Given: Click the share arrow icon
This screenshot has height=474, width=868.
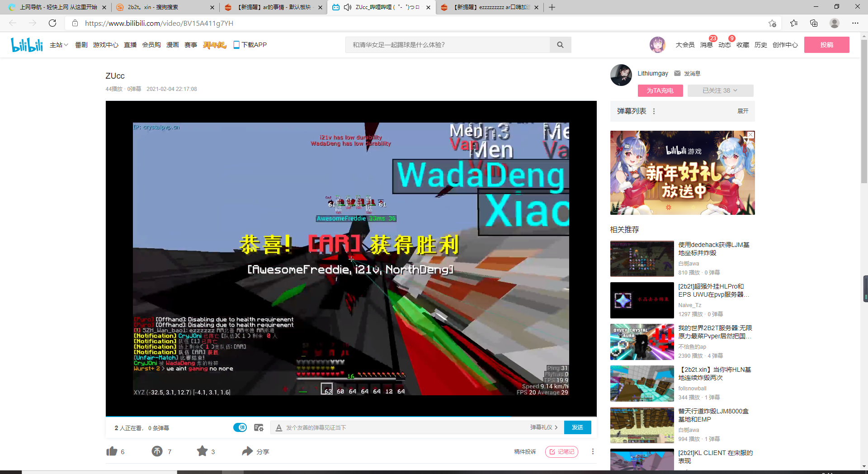Looking at the screenshot, I should [x=247, y=451].
